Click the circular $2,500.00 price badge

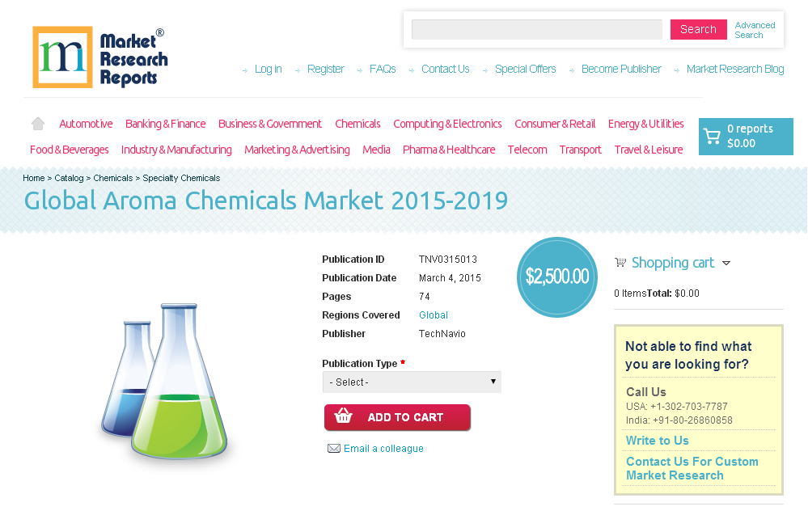556,277
